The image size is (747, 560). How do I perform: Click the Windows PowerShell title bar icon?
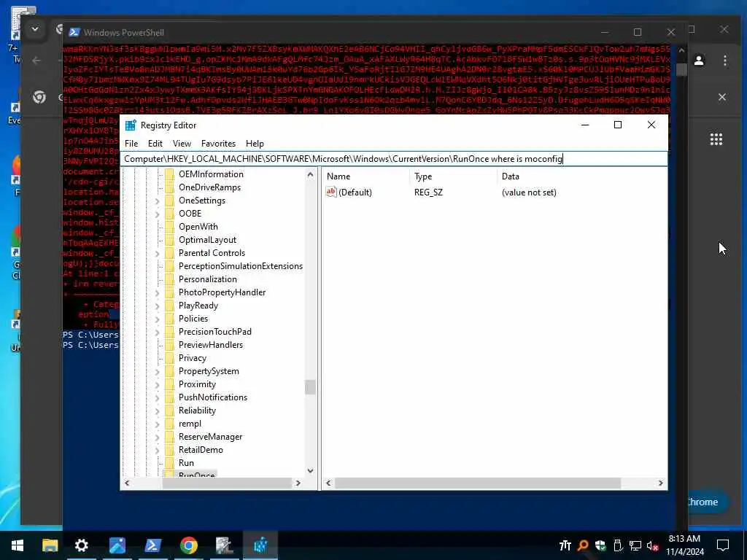[x=74, y=32]
